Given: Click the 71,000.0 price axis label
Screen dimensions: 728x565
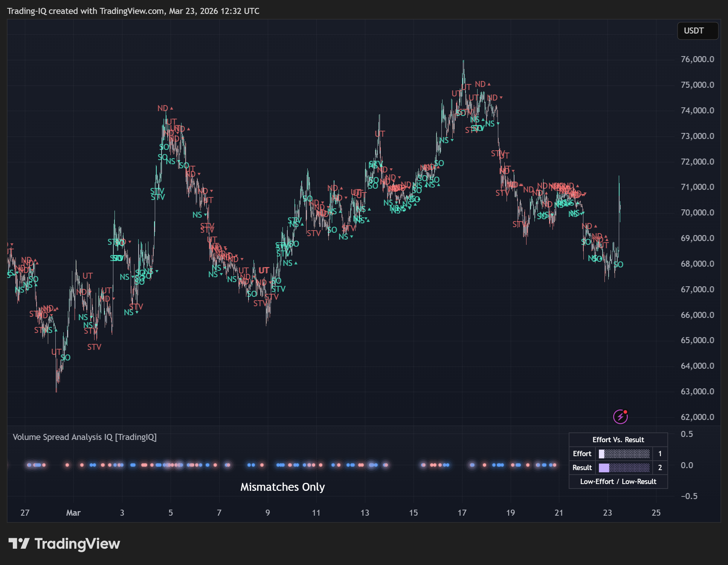Looking at the screenshot, I should (697, 187).
